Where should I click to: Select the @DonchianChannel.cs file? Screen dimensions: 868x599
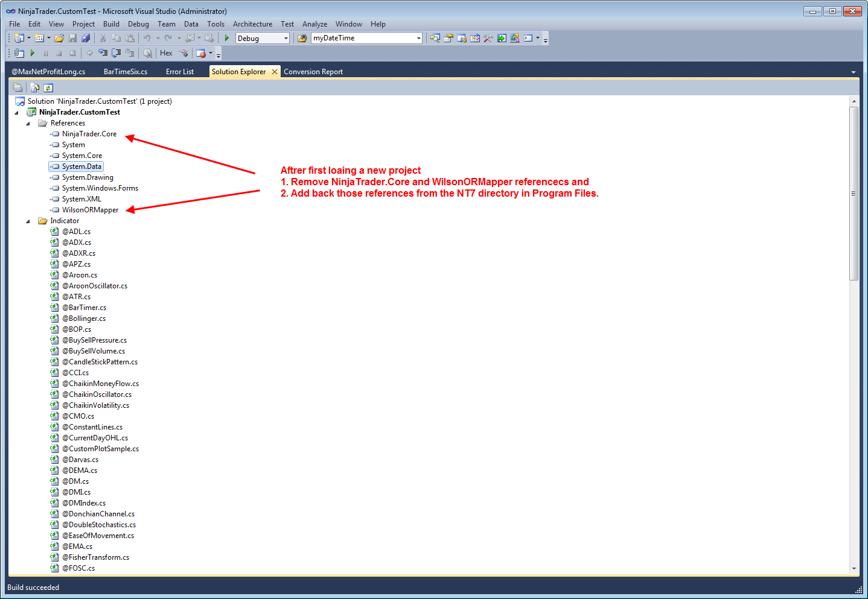pyautogui.click(x=98, y=514)
